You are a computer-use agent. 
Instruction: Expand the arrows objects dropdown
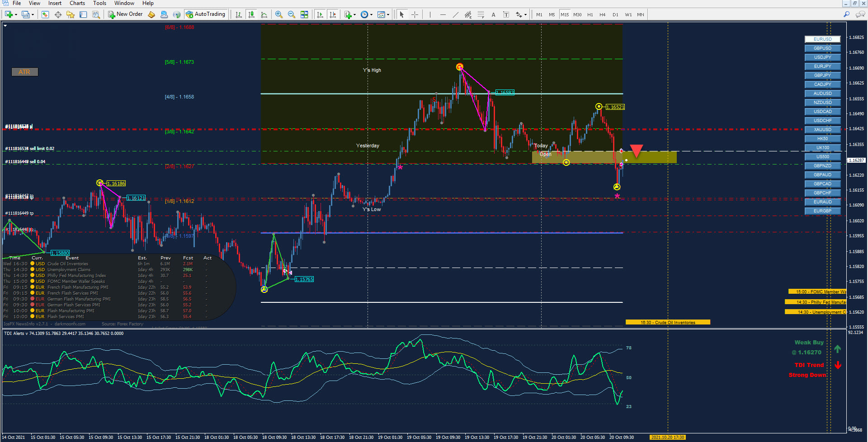click(x=525, y=14)
